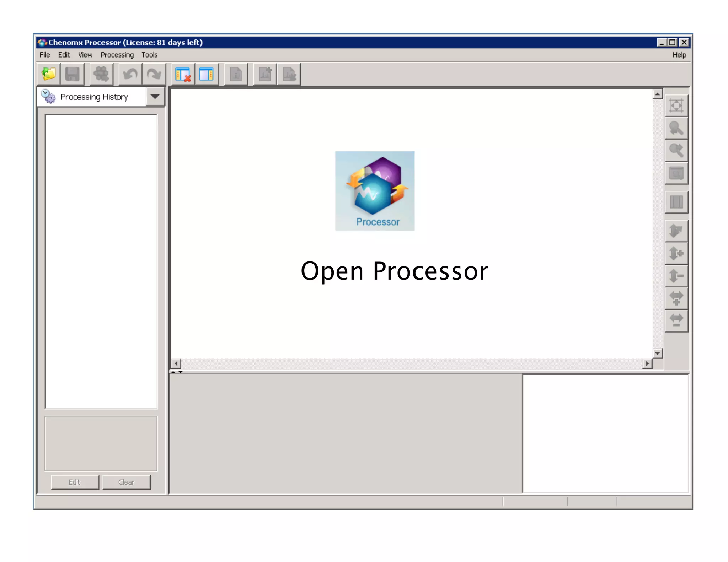Click the horizontal scrollbar left arrow

[x=176, y=363]
